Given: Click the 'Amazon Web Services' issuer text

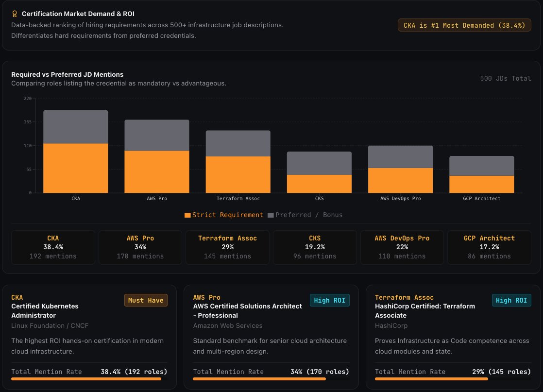Looking at the screenshot, I should pyautogui.click(x=227, y=325).
